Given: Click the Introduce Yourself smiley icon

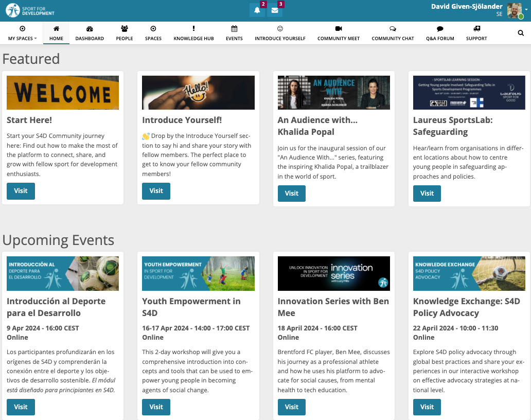Looking at the screenshot, I should [280, 28].
